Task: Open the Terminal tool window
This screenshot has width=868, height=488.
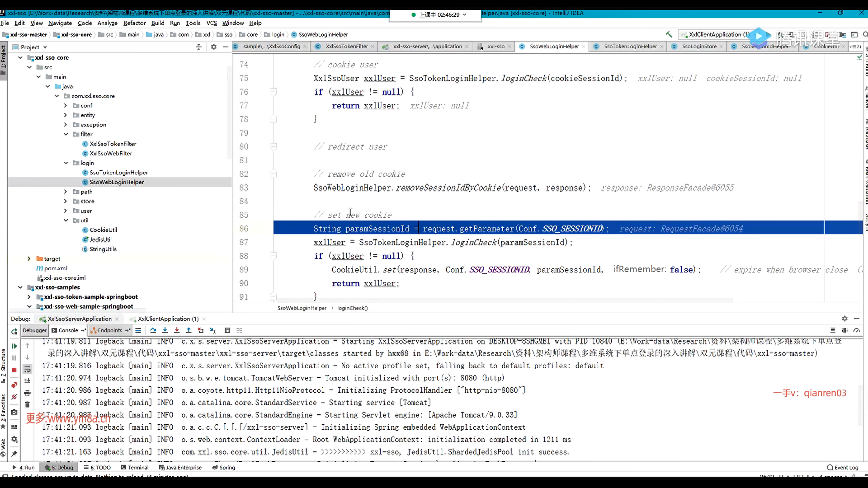Action: pyautogui.click(x=135, y=468)
